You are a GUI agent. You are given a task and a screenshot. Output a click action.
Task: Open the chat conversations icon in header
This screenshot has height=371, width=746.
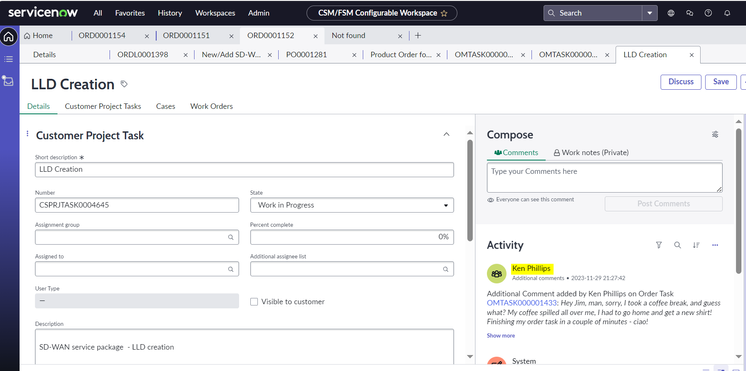point(689,13)
